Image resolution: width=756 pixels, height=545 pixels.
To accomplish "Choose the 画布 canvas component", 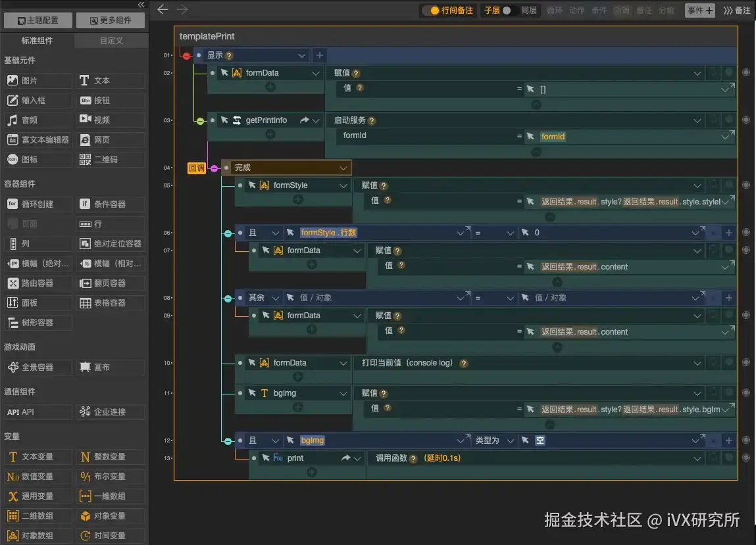I will pyautogui.click(x=111, y=367).
